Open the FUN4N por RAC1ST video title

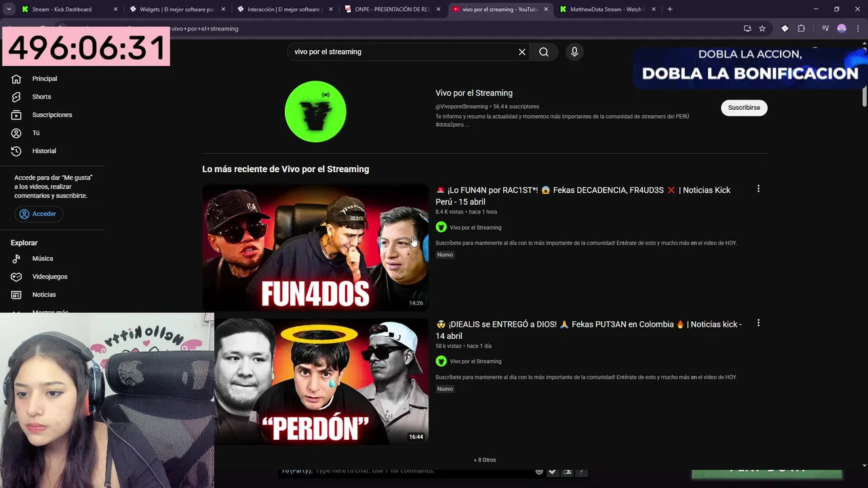point(583,196)
